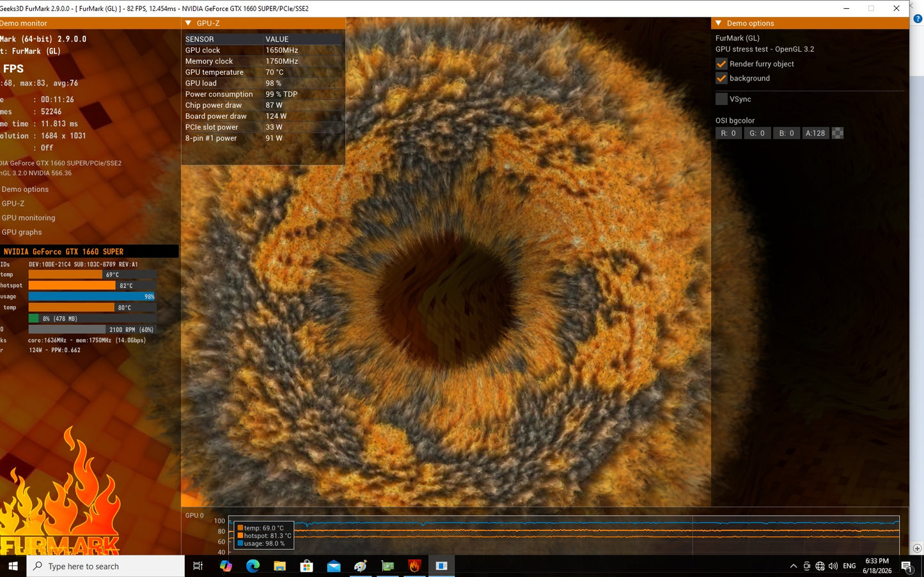Collapse the Demo options panel triangle

(x=718, y=23)
